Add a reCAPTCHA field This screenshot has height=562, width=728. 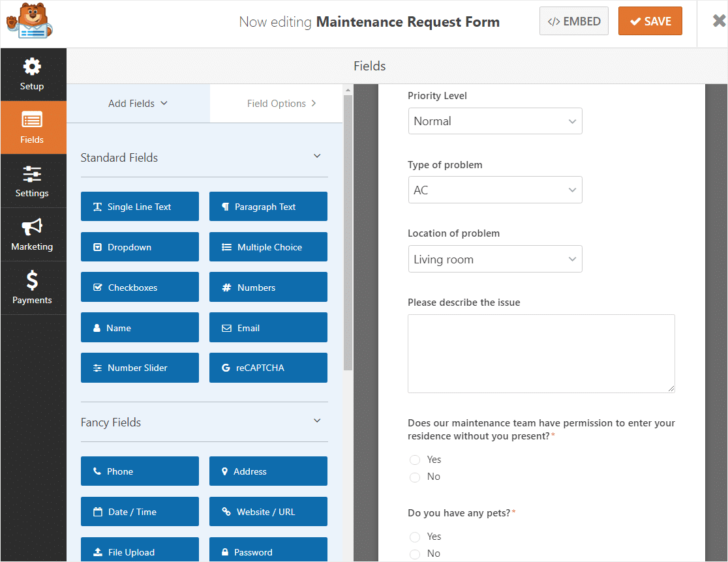point(268,368)
